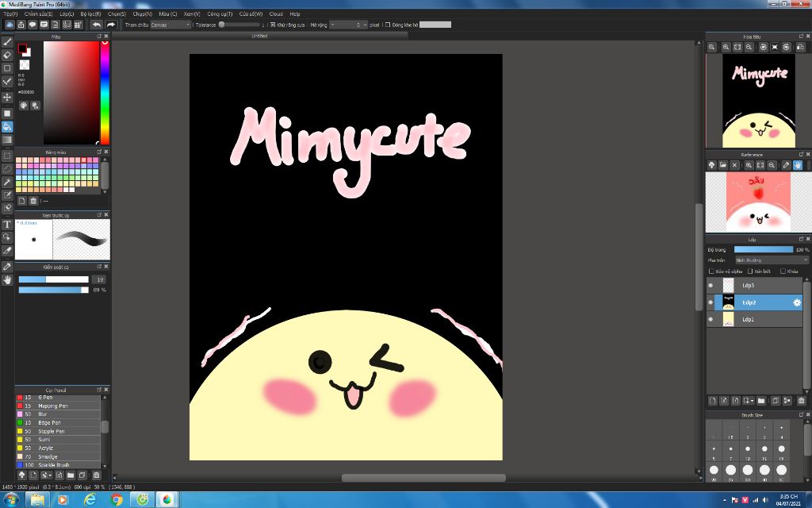
Task: Select the Bucket fill tool
Action: coord(7,126)
